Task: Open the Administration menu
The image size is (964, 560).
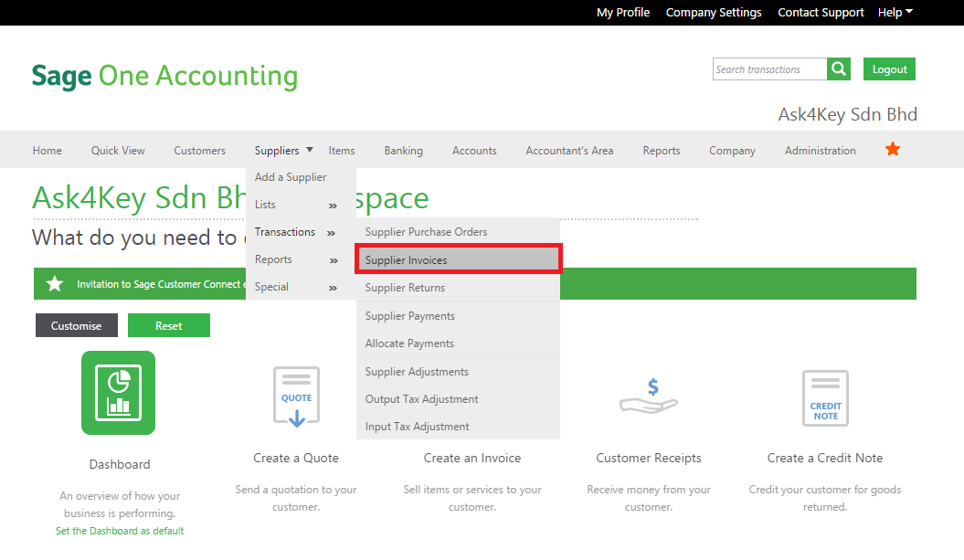Action: [x=821, y=151]
